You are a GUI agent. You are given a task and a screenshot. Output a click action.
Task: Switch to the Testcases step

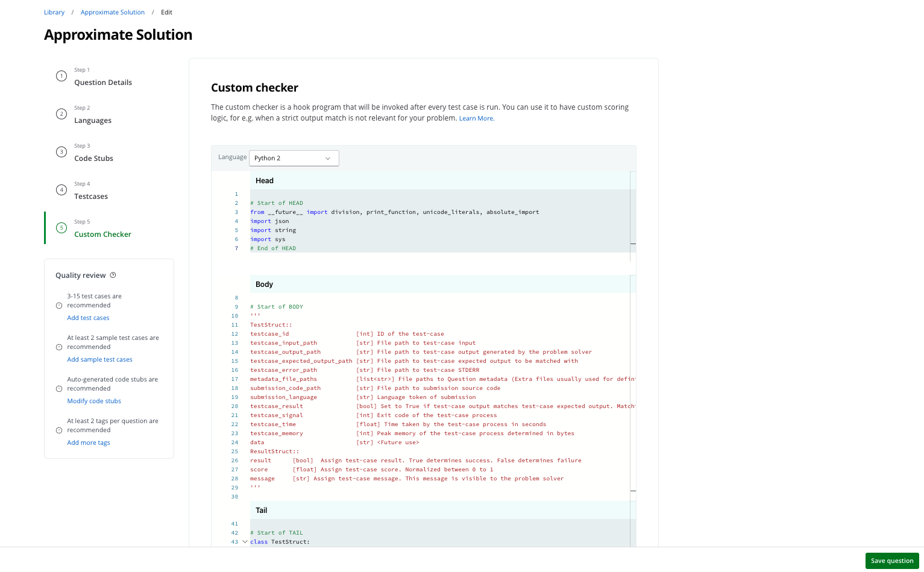point(91,196)
